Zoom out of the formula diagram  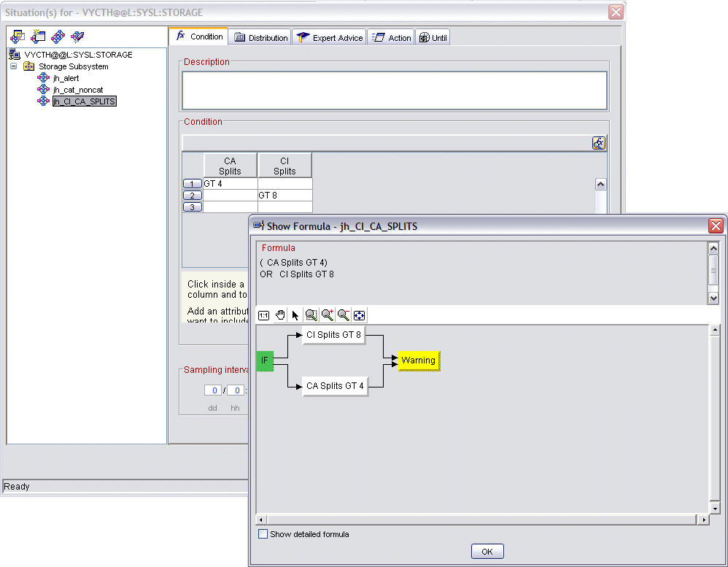(344, 315)
